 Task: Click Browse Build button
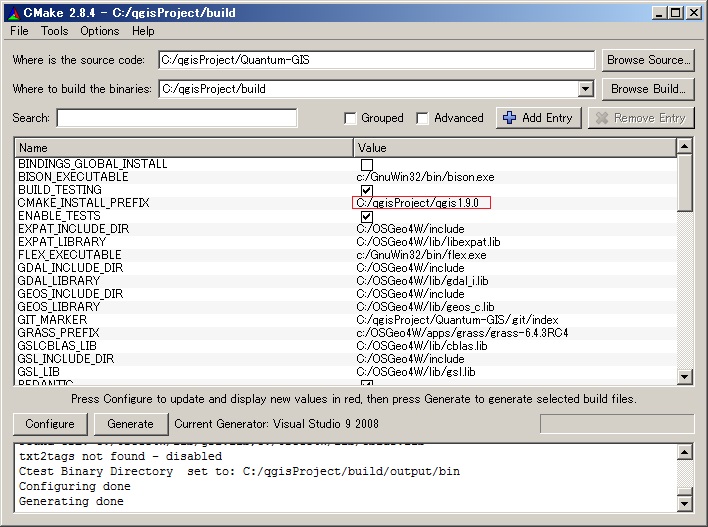click(648, 89)
